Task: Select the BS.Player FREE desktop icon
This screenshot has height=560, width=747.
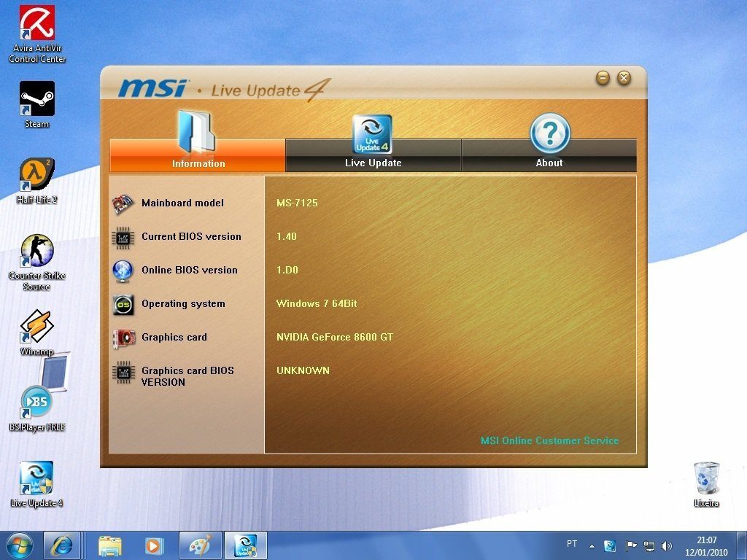Action: tap(37, 408)
